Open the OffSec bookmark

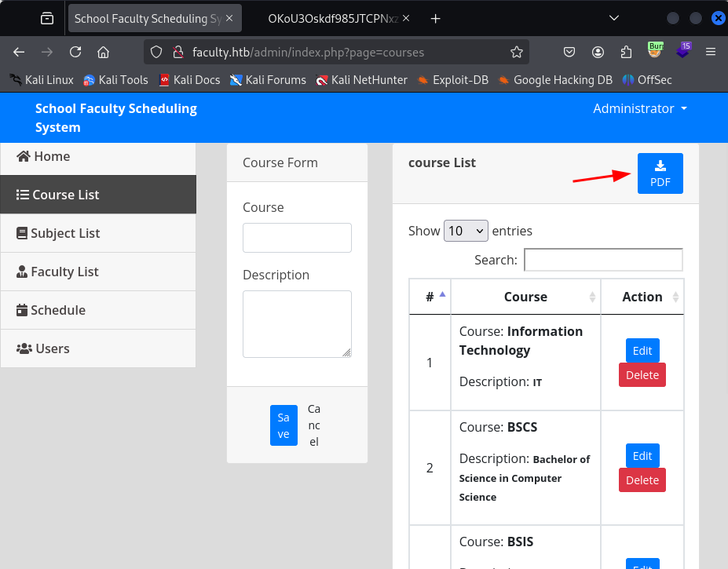coord(647,80)
